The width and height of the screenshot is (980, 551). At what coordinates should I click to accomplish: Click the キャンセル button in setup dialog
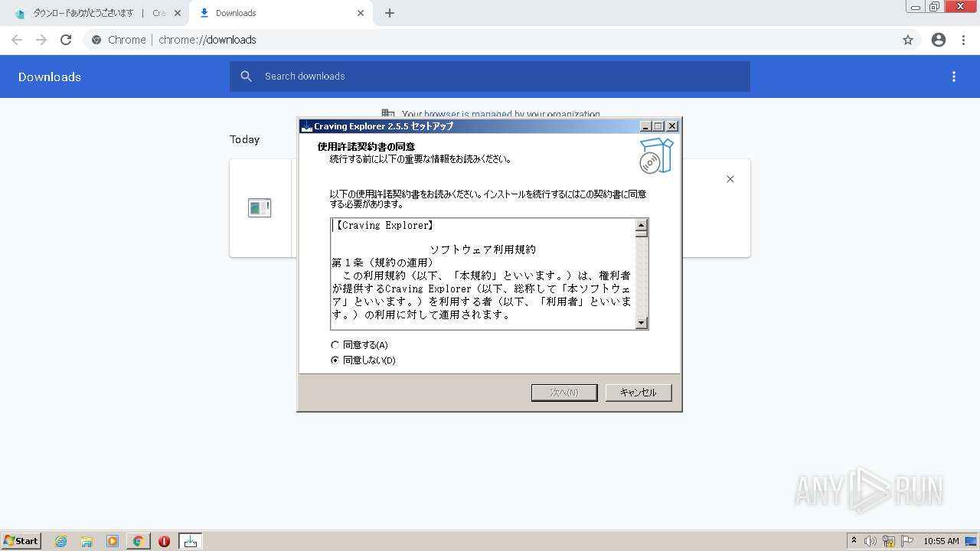click(638, 393)
